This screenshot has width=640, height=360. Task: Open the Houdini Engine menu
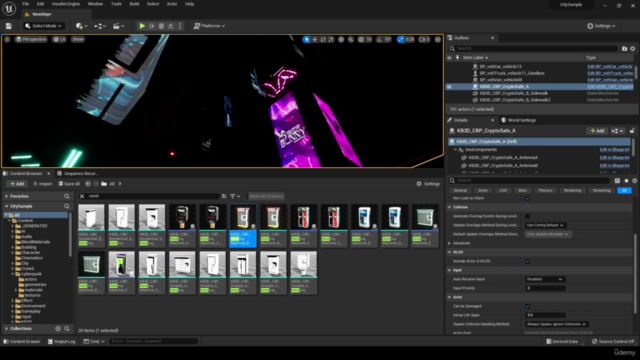(x=66, y=4)
